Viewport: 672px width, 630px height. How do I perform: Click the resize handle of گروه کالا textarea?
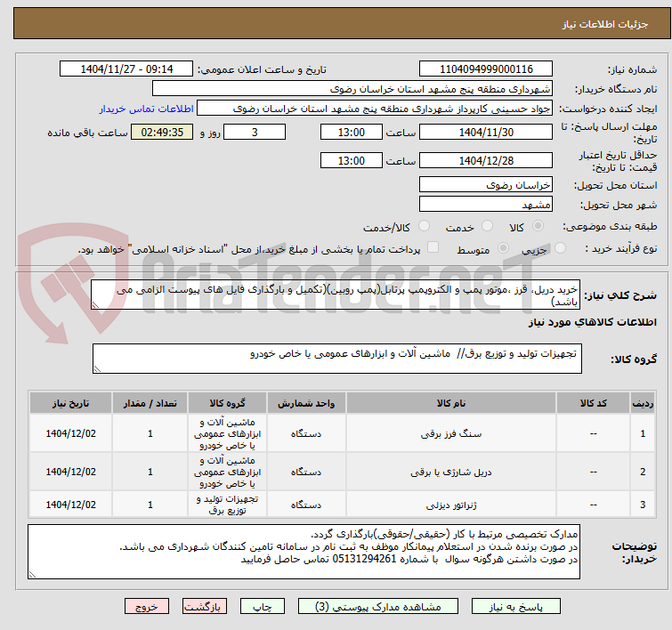coord(97,369)
